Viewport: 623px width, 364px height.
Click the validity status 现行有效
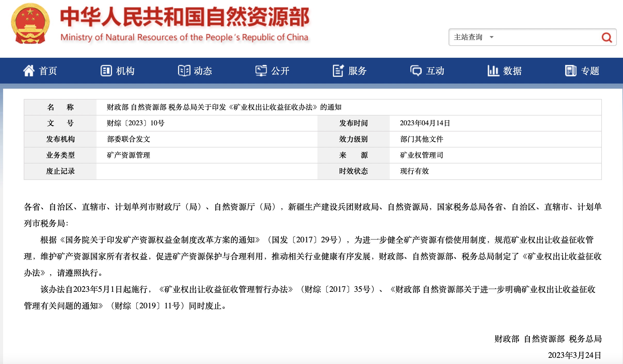(x=414, y=171)
